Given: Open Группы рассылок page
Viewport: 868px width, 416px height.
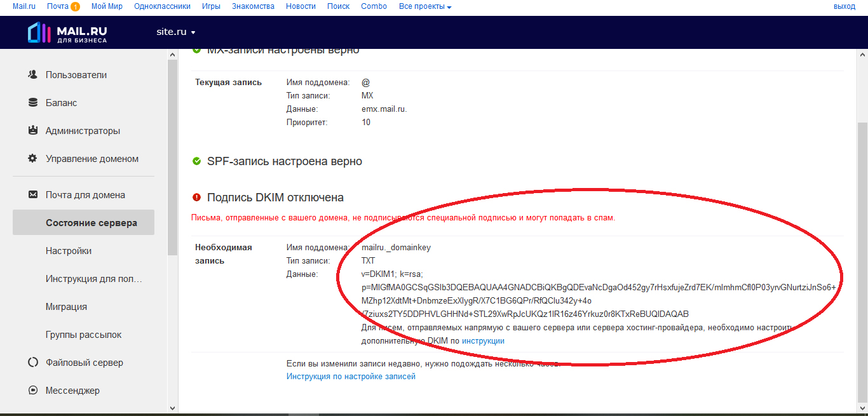Looking at the screenshot, I should pos(83,335).
